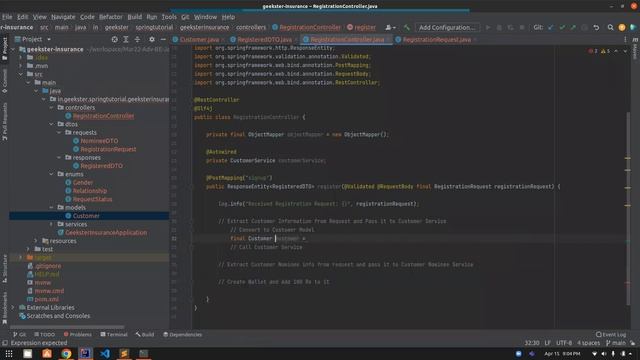Jump to next highlighted error arrow

[625, 51]
